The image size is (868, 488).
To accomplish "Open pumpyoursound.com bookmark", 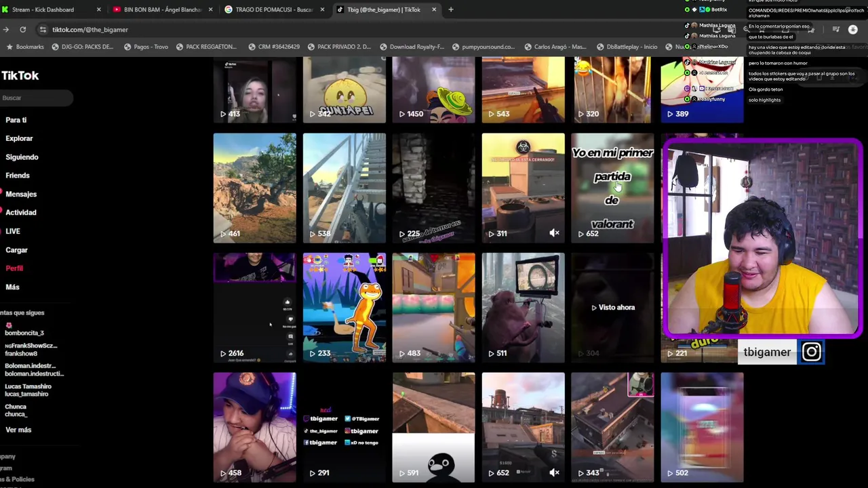I will coord(483,47).
